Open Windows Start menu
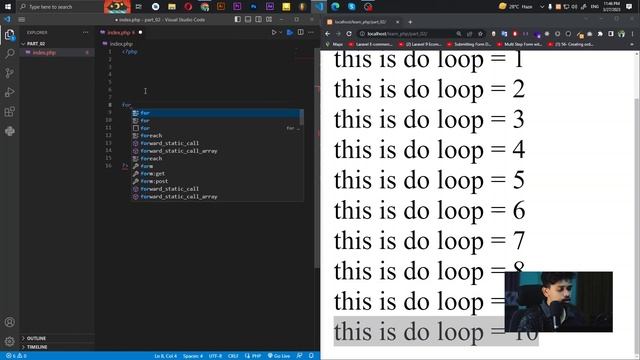This screenshot has height=360, width=640. 8,7
